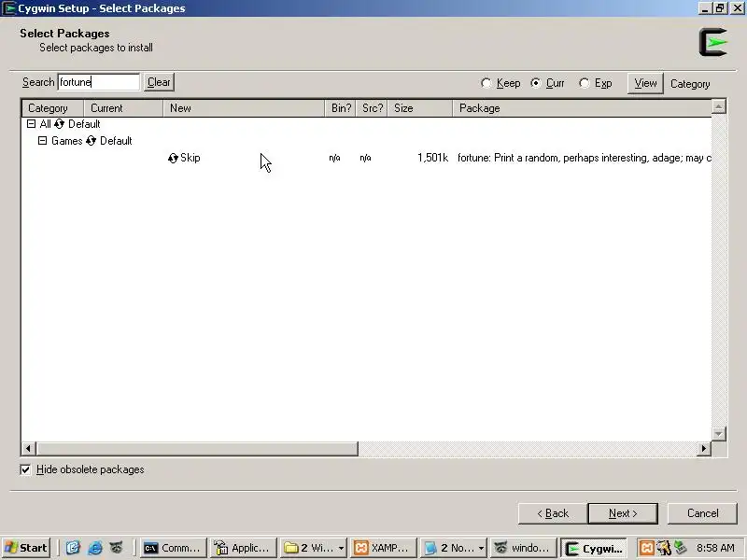Screen dimensions: 747x560
Task: Click the All category label
Action: (45, 124)
